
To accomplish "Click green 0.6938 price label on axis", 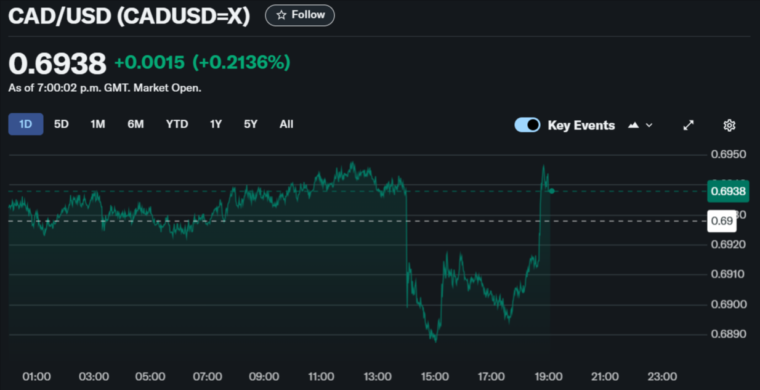I will [x=728, y=191].
